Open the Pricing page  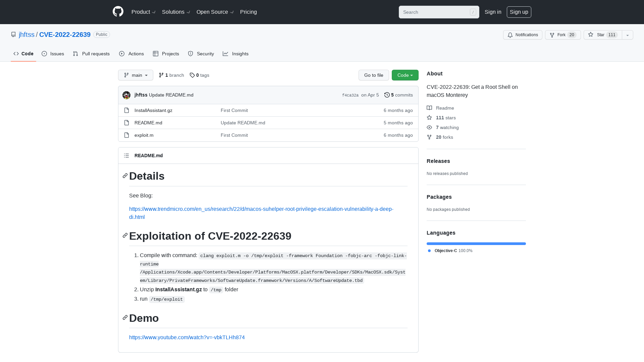coord(249,12)
